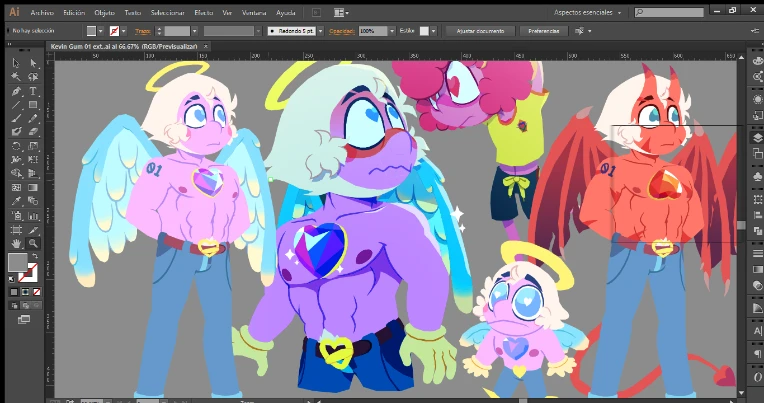Screen dimensions: 764x403
Task: Select the Zoom magnifier tool
Action: (x=33, y=243)
